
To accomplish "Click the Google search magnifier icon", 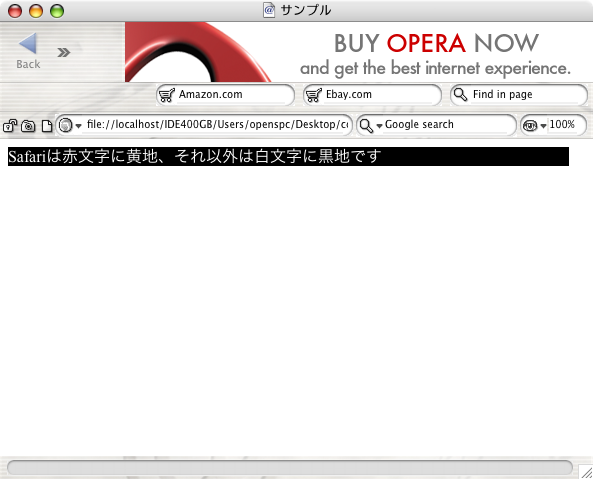I will pyautogui.click(x=366, y=125).
